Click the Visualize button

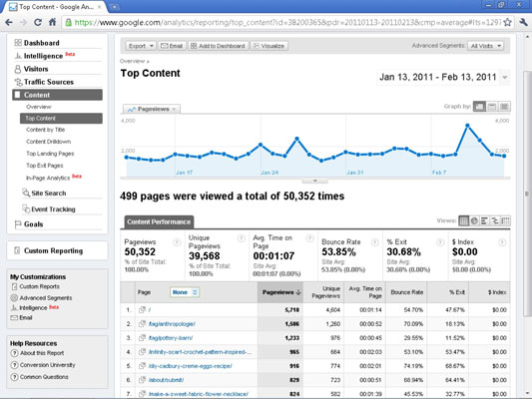pos(269,46)
